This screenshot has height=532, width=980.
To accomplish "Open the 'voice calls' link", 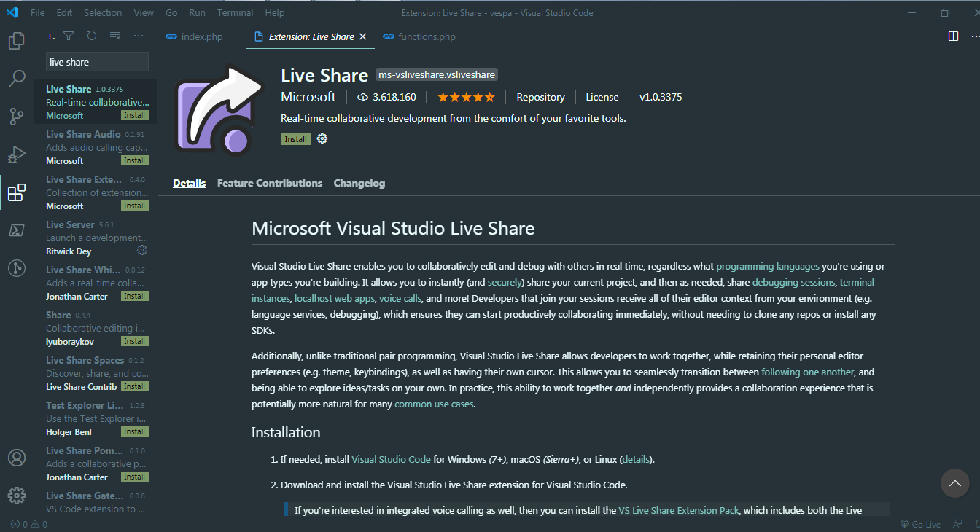I will tap(400, 298).
